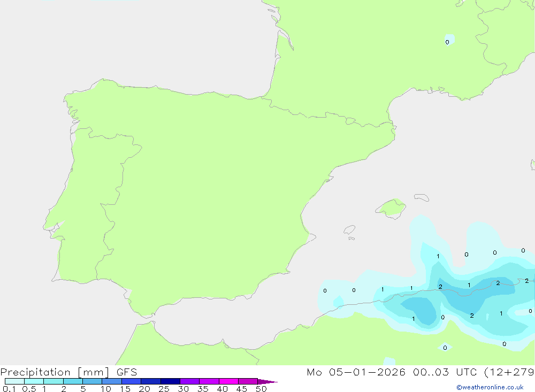Click the 10–15 mm legend color box
535x392 pixels.
click(x=112, y=381)
